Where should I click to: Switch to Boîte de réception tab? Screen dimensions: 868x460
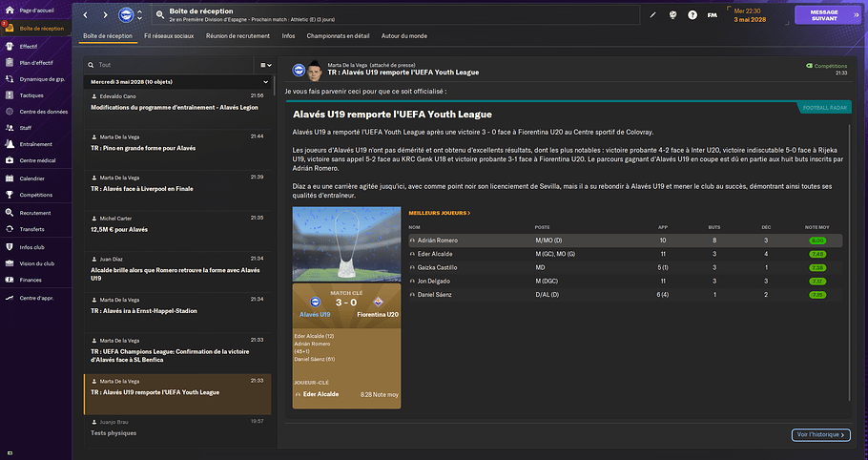[108, 36]
